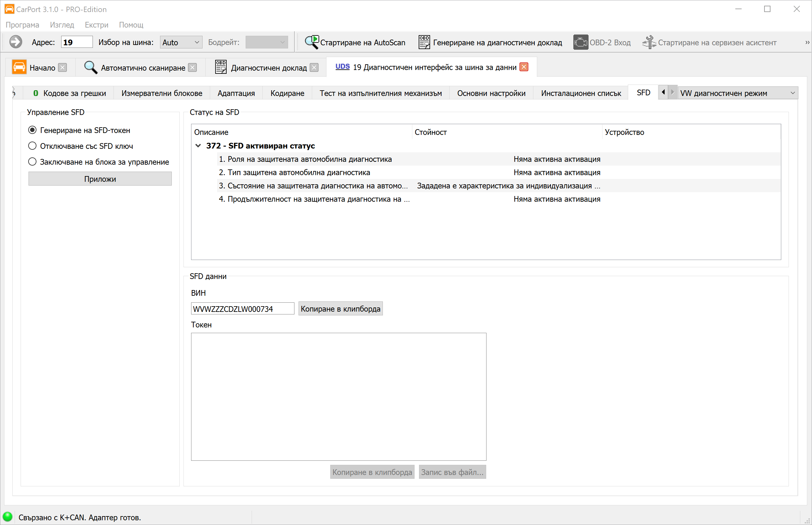Image resolution: width=812 pixels, height=525 pixels.
Task: Open the Екстри menu
Action: [96, 25]
